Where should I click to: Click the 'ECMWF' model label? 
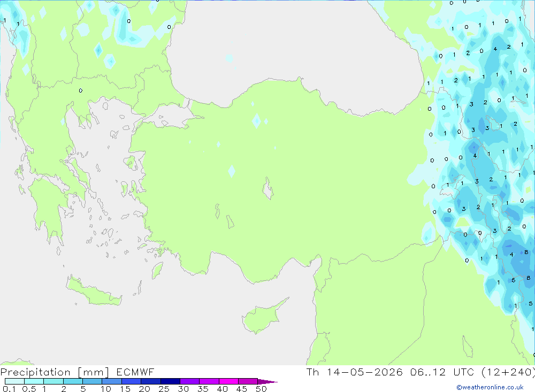[x=135, y=372]
